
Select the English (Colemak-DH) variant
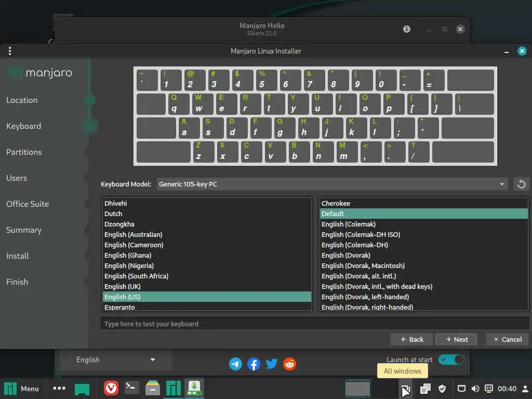tap(424, 245)
